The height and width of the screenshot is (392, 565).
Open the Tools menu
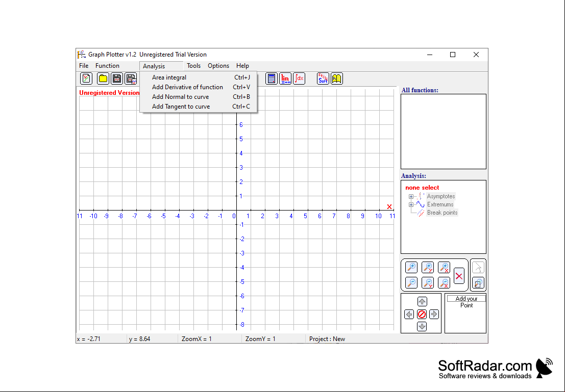point(193,66)
